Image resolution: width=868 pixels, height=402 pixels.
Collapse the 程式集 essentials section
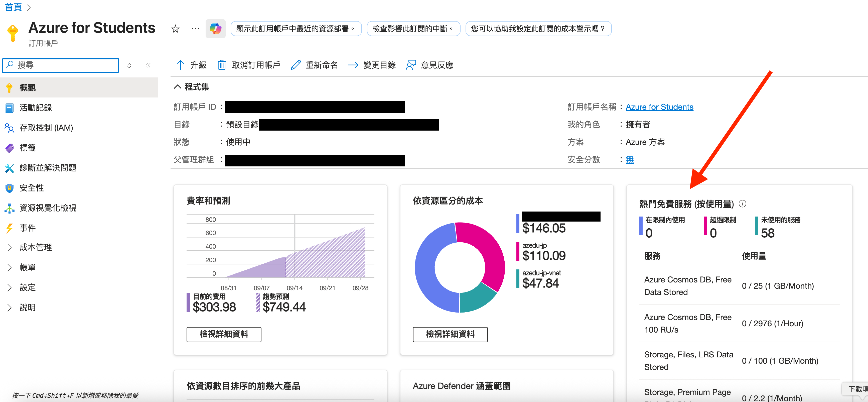177,87
